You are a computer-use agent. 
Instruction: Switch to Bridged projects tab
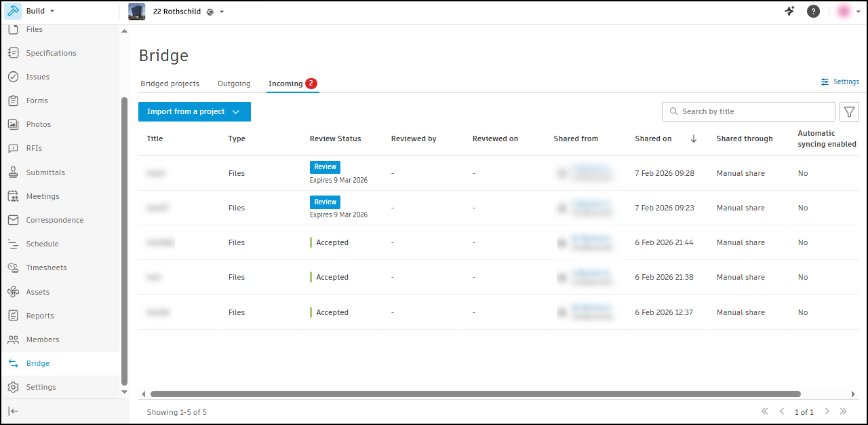pos(170,84)
